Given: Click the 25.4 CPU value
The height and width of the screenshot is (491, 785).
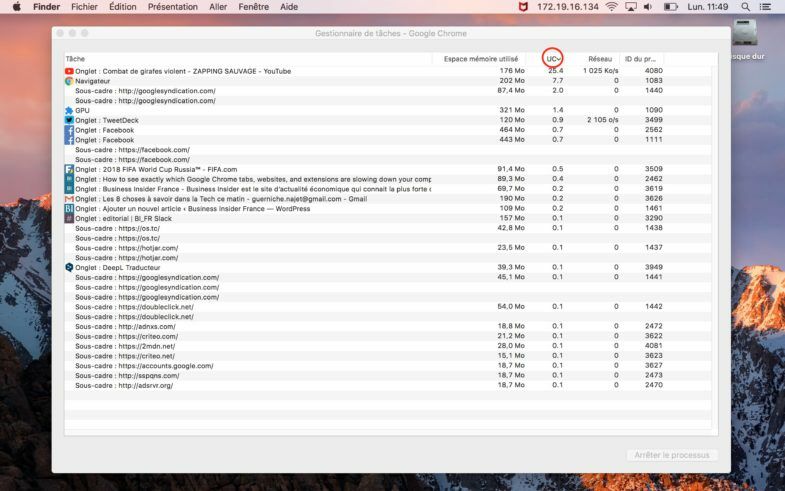Looking at the screenshot, I should (556, 71).
